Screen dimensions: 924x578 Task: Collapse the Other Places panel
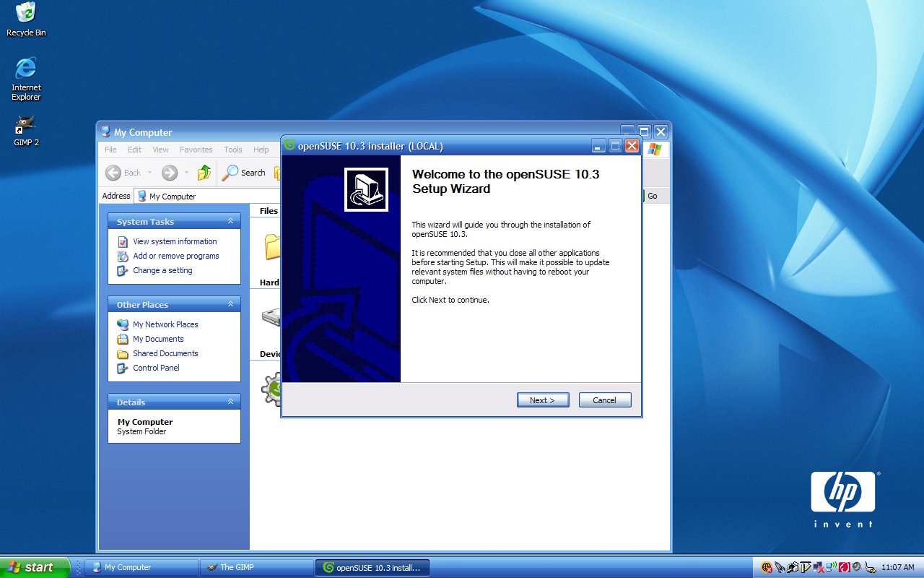click(230, 304)
